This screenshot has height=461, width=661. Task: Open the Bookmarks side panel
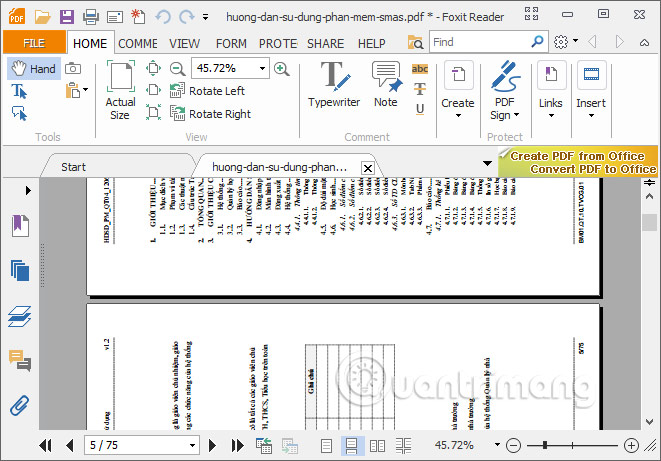tap(20, 225)
